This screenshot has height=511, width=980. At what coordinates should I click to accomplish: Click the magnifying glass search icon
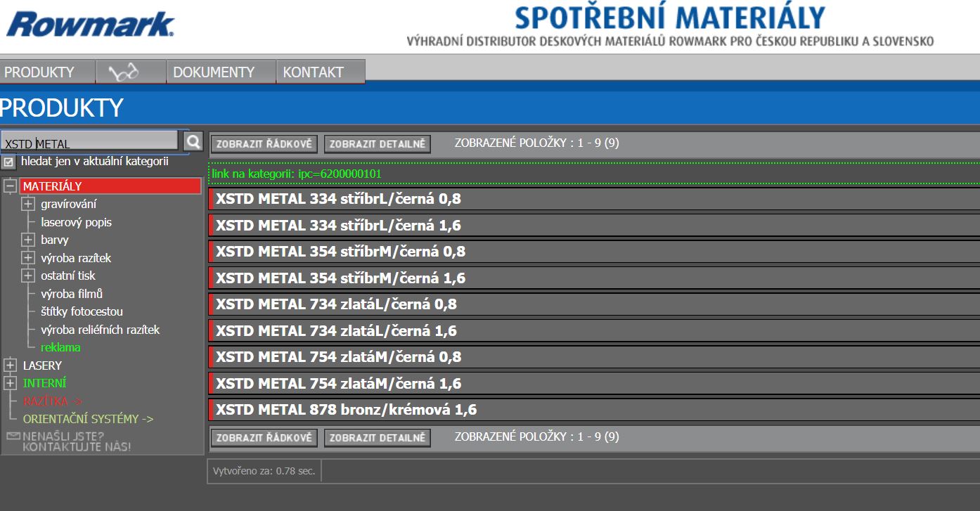pos(194,141)
